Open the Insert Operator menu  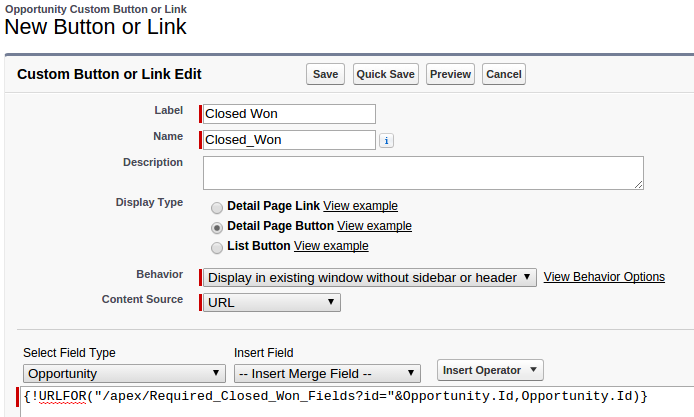coord(490,370)
